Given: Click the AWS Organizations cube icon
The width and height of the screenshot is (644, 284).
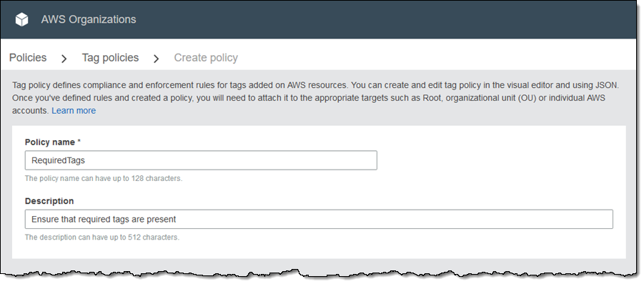Looking at the screenshot, I should pyautogui.click(x=21, y=19).
